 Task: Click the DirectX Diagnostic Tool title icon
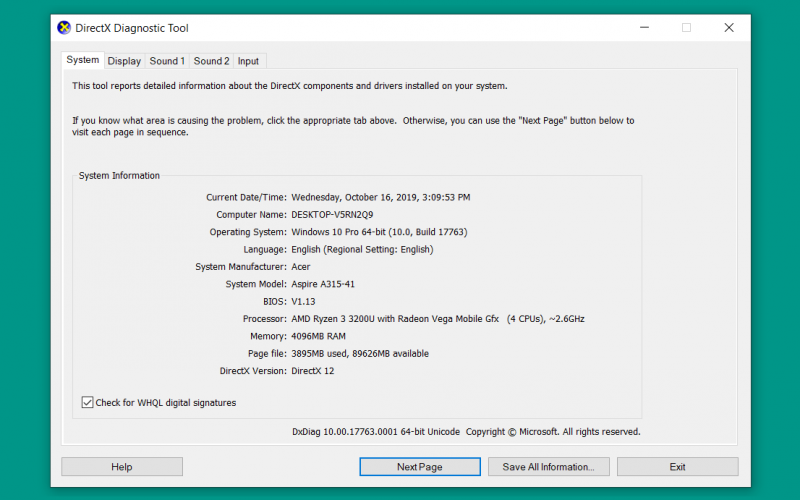[x=64, y=28]
